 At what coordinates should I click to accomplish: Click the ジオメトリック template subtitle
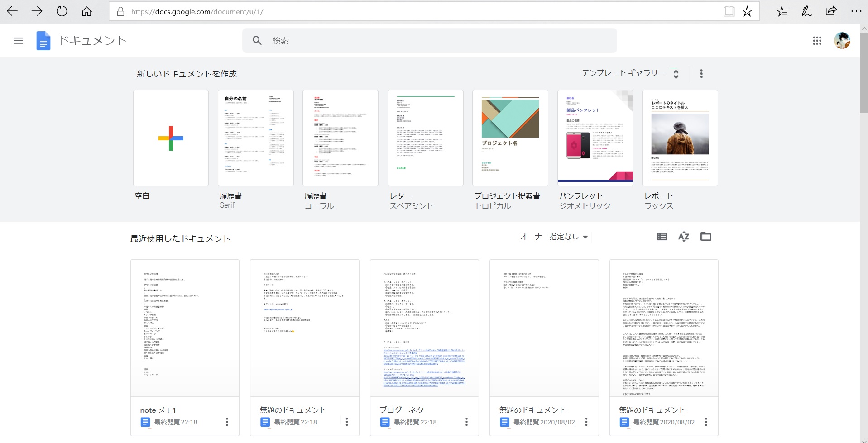tap(585, 206)
